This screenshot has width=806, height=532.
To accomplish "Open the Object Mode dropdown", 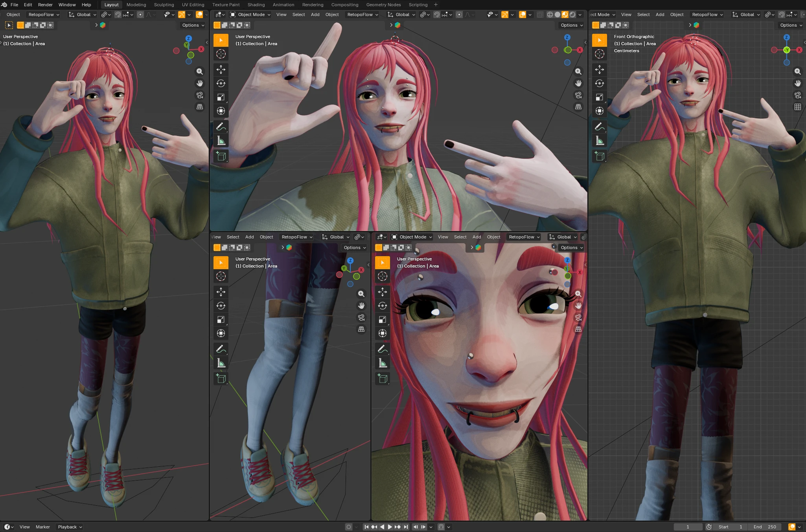I will (250, 15).
